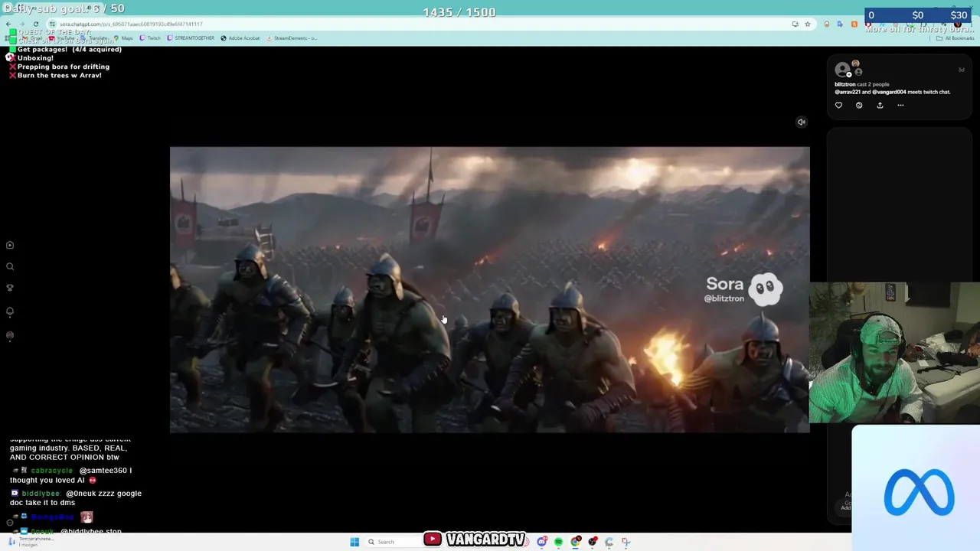Open the STREAMTOGETHER bookmark
Screen dimensions: 980x551
pos(191,38)
